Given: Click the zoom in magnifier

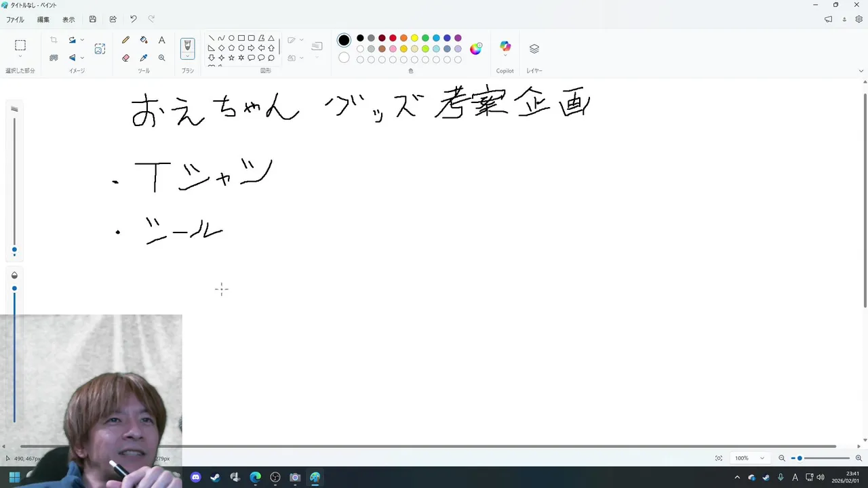Looking at the screenshot, I should pos(859,458).
